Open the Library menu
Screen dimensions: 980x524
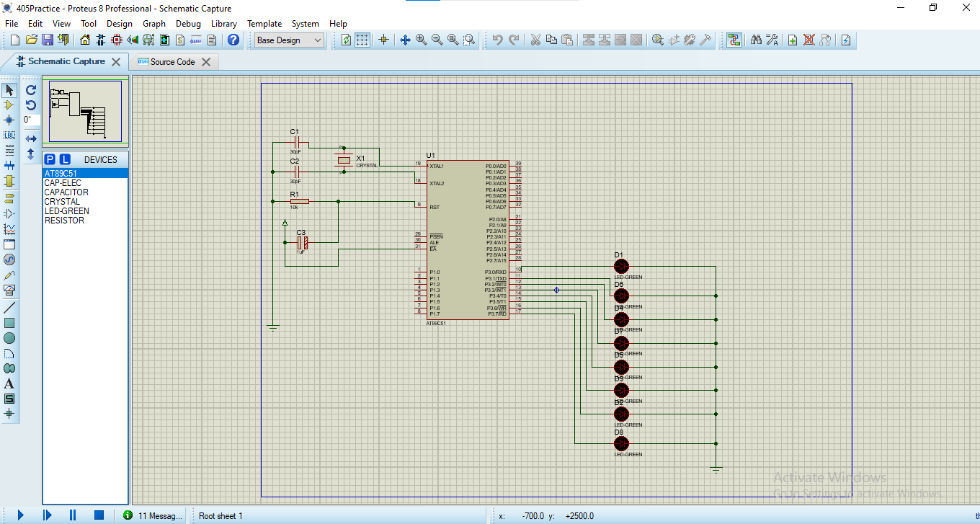pos(223,23)
